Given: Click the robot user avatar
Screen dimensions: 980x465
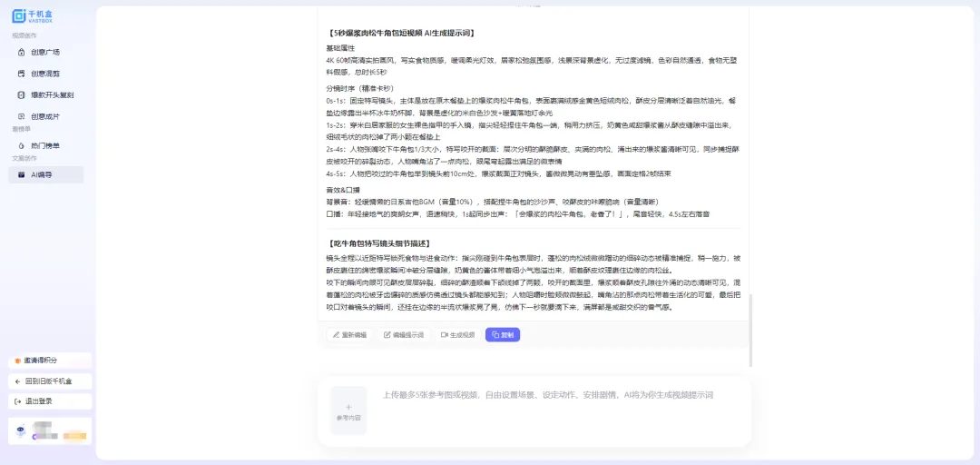Looking at the screenshot, I should (21, 430).
